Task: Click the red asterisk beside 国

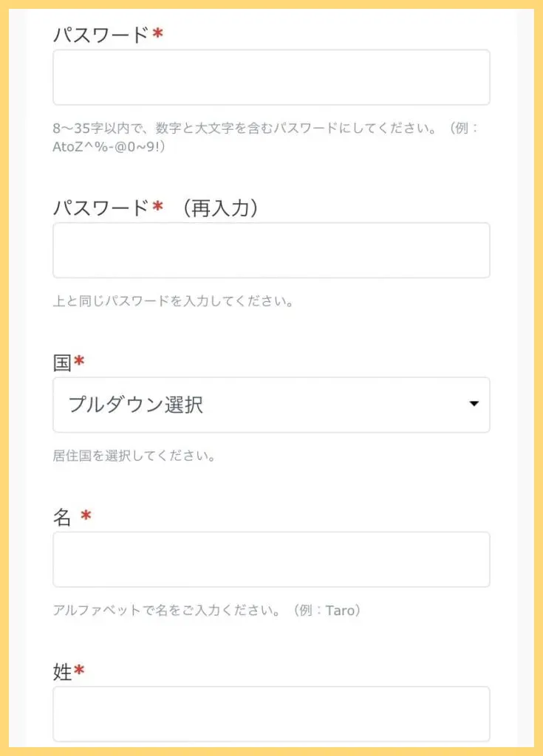Action: coord(79,362)
